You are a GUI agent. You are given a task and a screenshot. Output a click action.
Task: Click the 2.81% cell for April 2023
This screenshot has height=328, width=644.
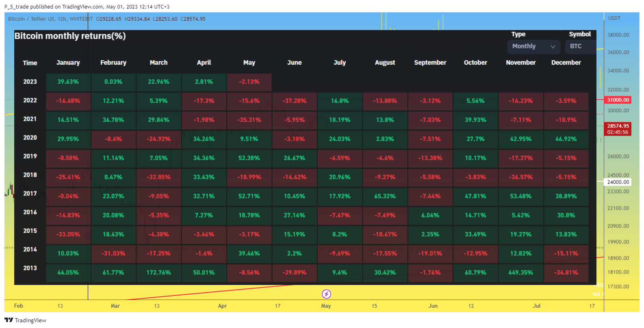(204, 82)
